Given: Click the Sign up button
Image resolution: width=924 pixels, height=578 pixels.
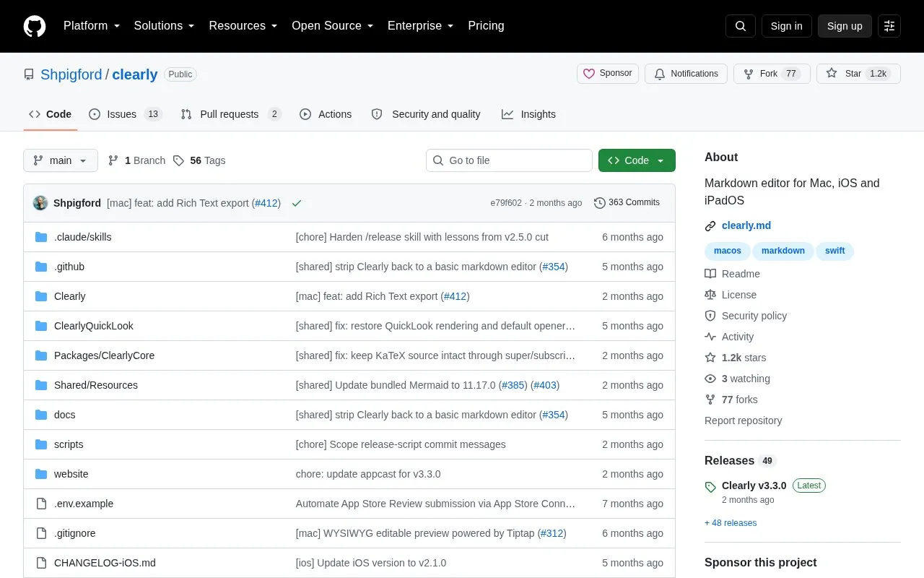Looking at the screenshot, I should [845, 26].
